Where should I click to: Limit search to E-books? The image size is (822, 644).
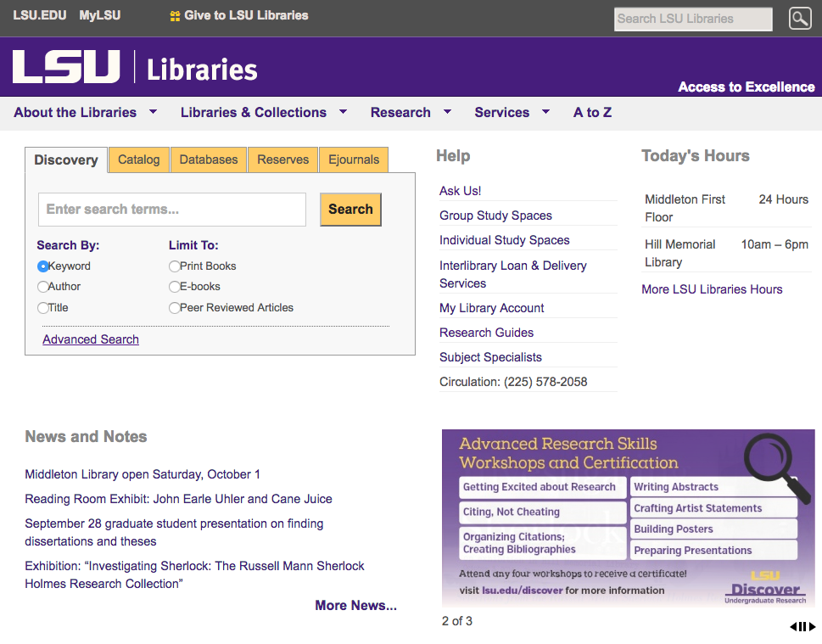175,287
